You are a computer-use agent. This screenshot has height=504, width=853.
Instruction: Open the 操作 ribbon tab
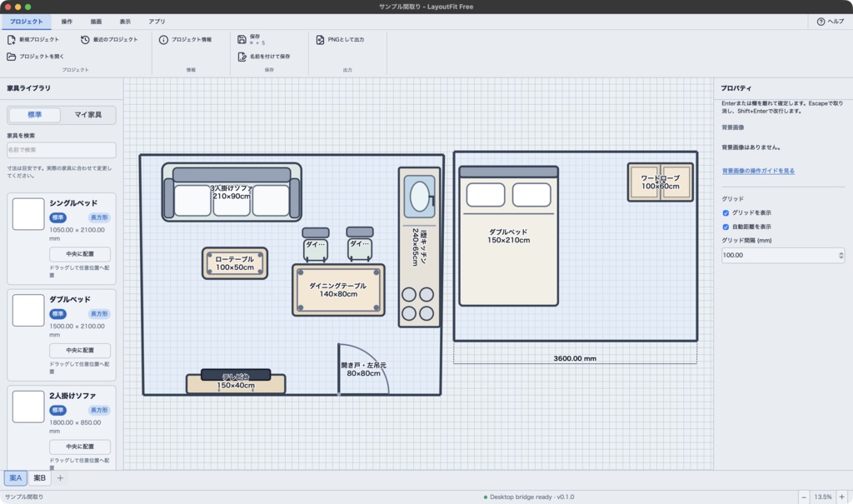click(x=67, y=22)
